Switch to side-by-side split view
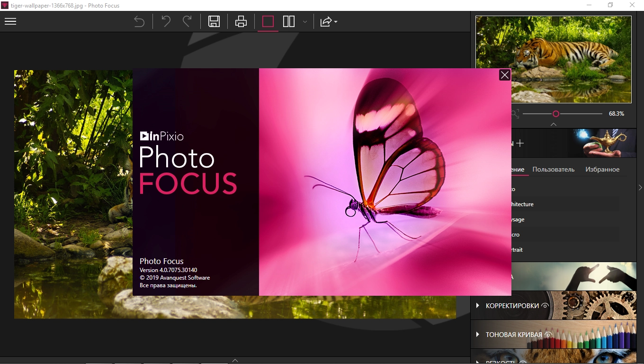Screen dimensions: 644x364 pyautogui.click(x=289, y=22)
